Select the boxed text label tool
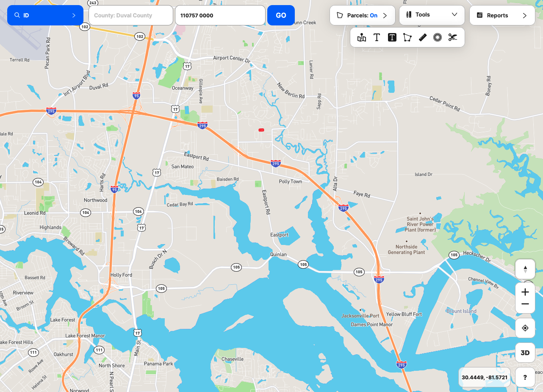 [x=392, y=38]
